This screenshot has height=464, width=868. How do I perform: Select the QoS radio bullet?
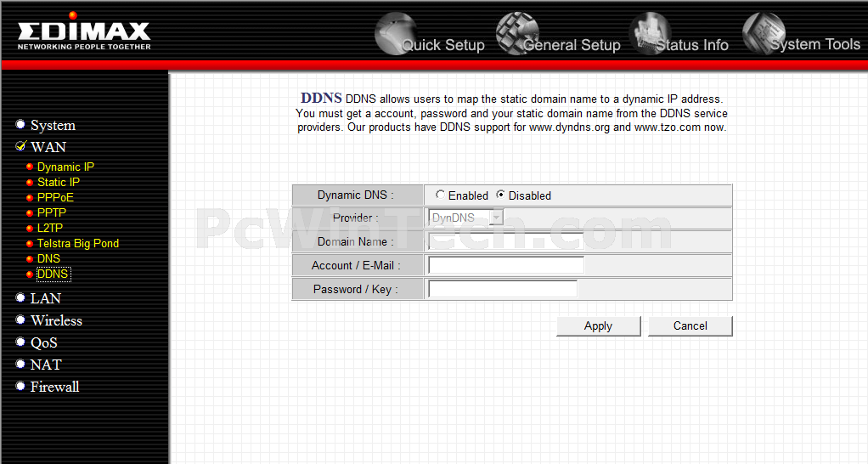[20, 342]
